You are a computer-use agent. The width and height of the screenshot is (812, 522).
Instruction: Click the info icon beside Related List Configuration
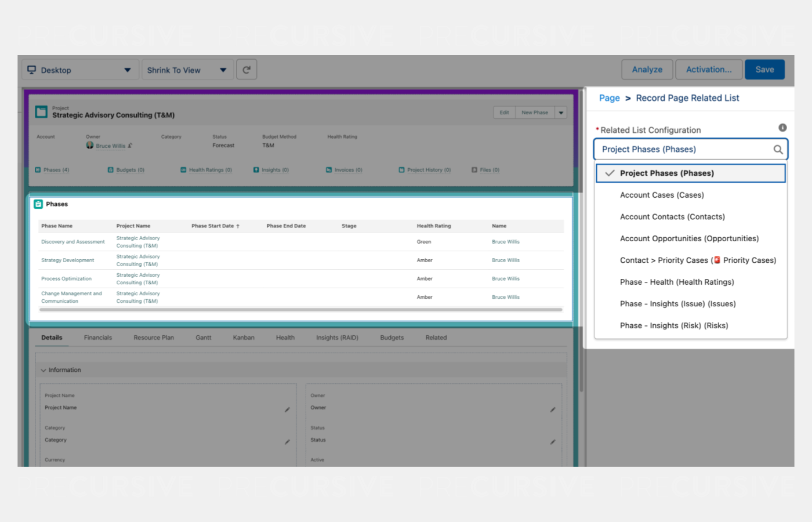point(782,128)
